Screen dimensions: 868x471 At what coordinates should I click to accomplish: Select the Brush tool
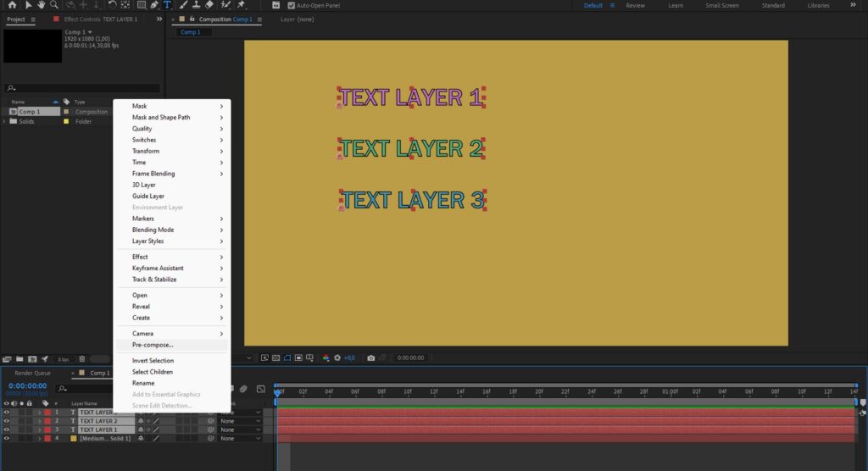183,5
